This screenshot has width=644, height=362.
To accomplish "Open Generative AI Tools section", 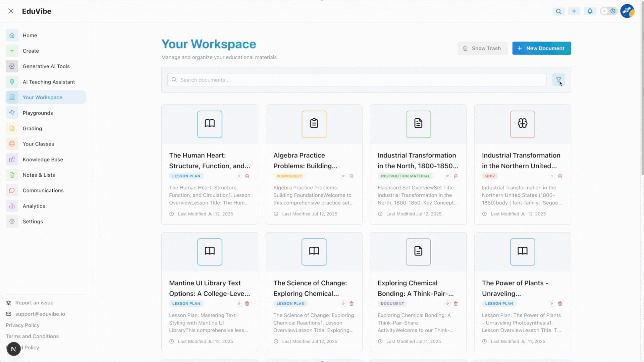I will pos(46,66).
